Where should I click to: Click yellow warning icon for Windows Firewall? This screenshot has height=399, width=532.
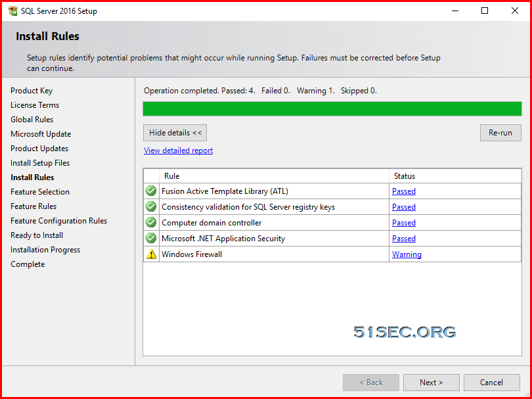pos(151,254)
